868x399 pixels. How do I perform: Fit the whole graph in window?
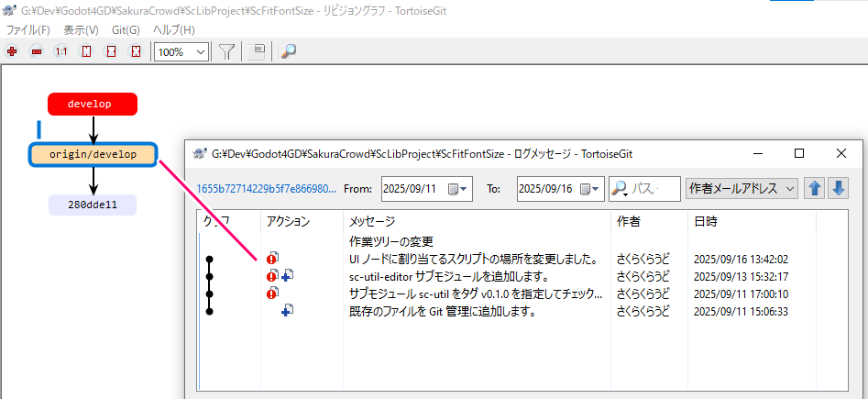pyautogui.click(x=137, y=51)
